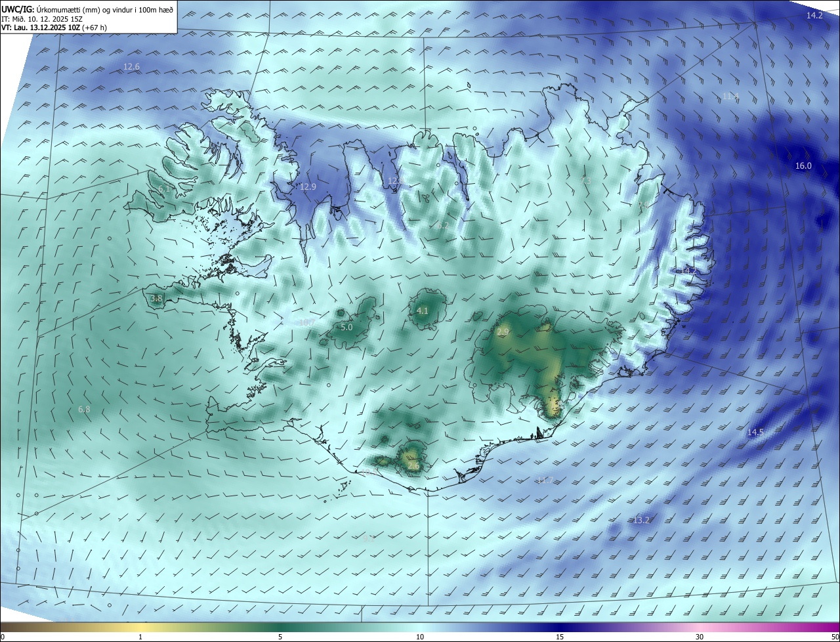This screenshot has height=642, width=840.
Task: Click the 2.6 value on the southern glacier
Action: 413,466
